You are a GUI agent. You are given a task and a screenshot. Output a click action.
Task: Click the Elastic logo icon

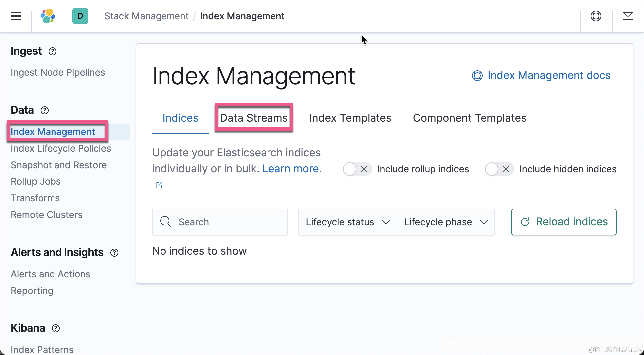(x=48, y=16)
